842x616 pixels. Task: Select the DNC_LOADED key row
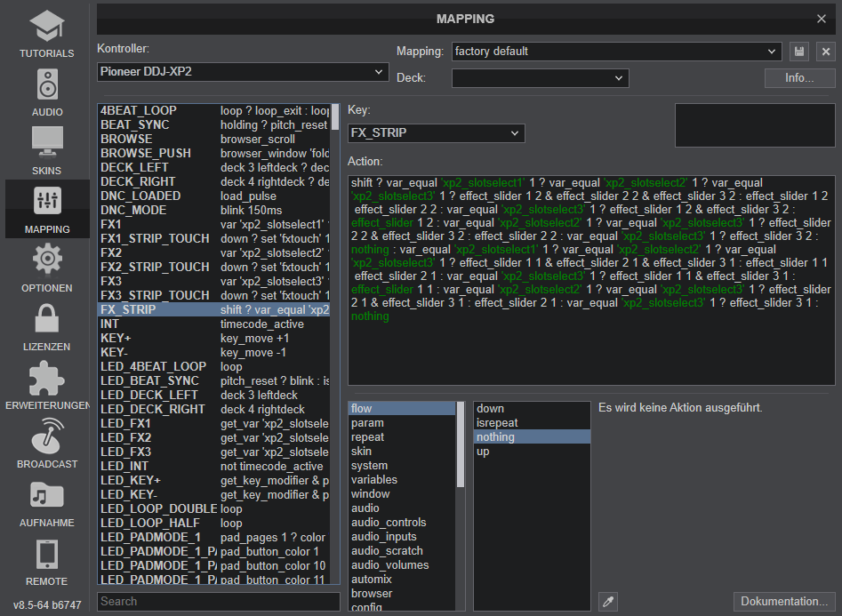click(x=214, y=196)
